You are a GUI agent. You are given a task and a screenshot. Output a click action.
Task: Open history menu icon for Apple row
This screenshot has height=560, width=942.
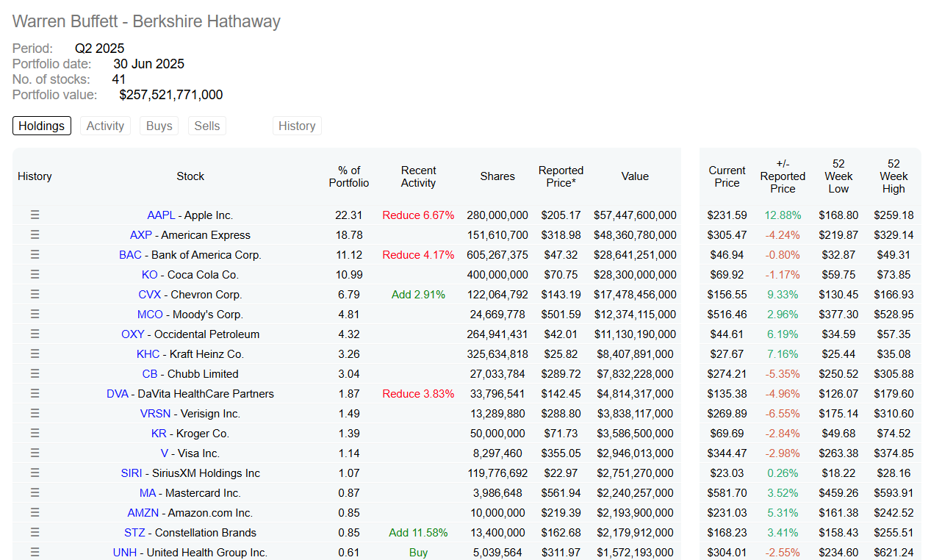point(35,215)
